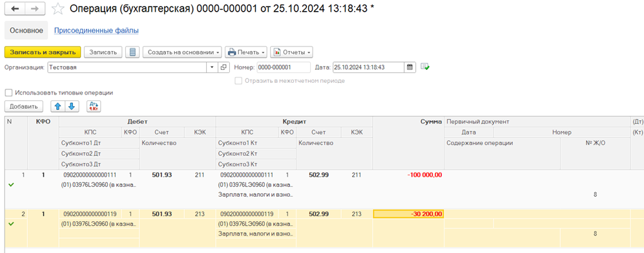Open the Организация field's select-from-list icon

click(223, 67)
